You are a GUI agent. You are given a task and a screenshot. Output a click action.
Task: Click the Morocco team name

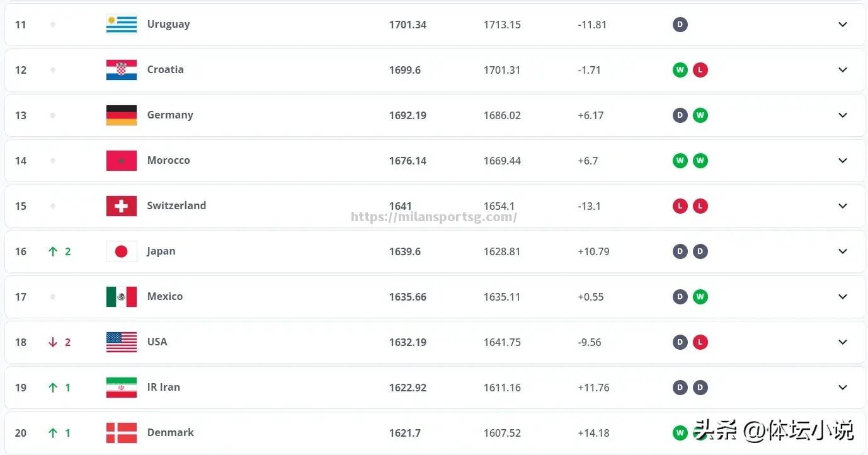click(x=168, y=160)
